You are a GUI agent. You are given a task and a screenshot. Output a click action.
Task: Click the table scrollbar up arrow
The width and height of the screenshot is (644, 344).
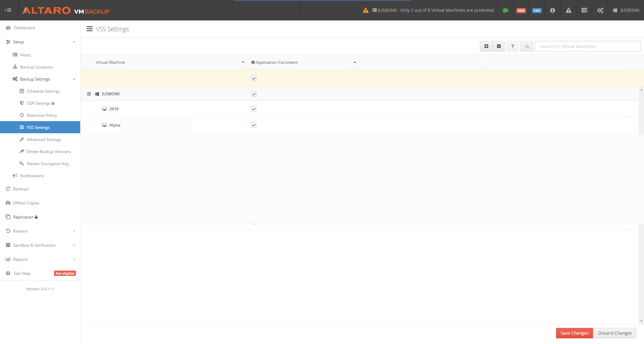(641, 90)
